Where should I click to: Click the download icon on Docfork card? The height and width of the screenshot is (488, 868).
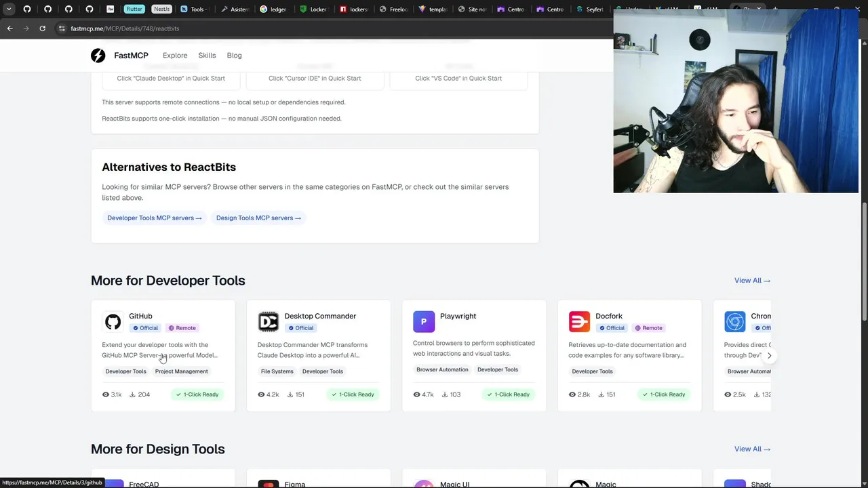tap(601, 394)
